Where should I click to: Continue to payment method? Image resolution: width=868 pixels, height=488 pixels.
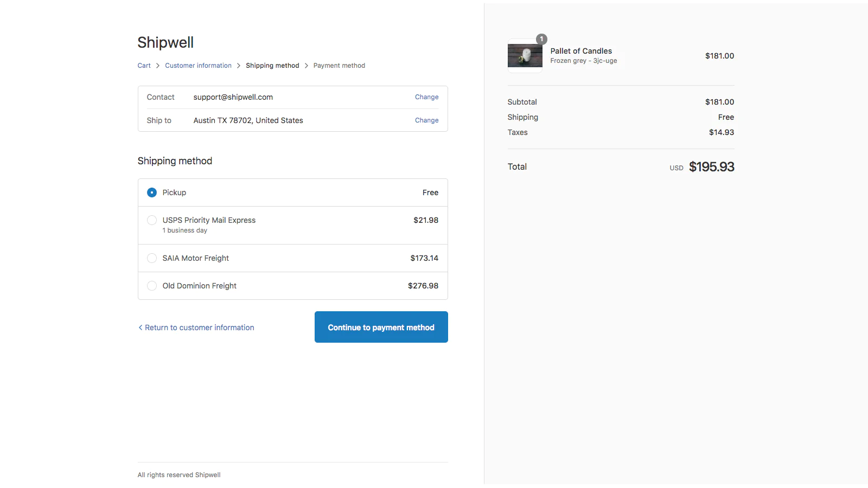click(x=381, y=327)
